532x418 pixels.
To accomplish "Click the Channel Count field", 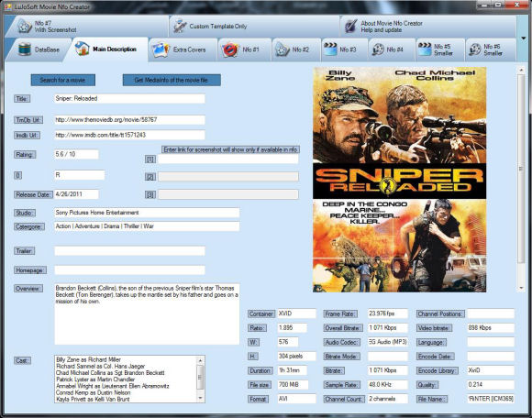I will pos(387,399).
